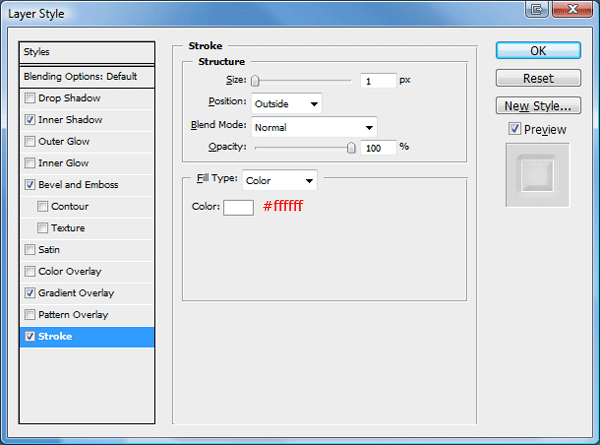Uncheck the Gradient Overlay checkbox
600x445 pixels.
(29, 293)
